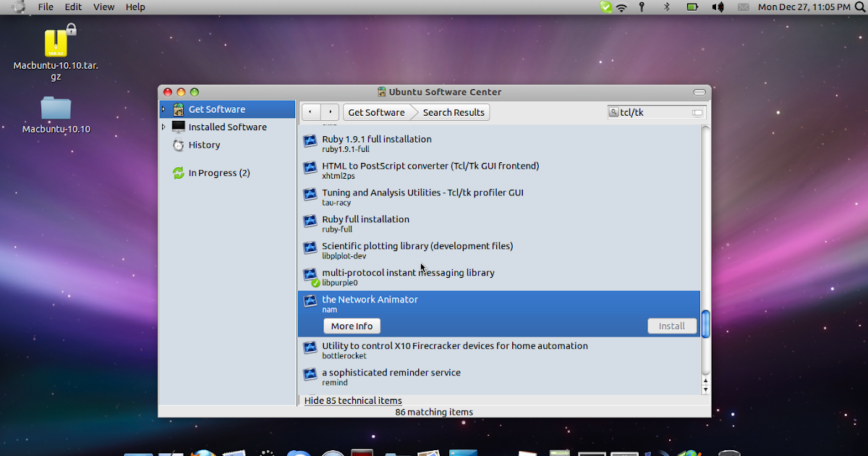Image resolution: width=868 pixels, height=456 pixels.
Task: Click the xhtml2ps package icon
Action: 310,167
